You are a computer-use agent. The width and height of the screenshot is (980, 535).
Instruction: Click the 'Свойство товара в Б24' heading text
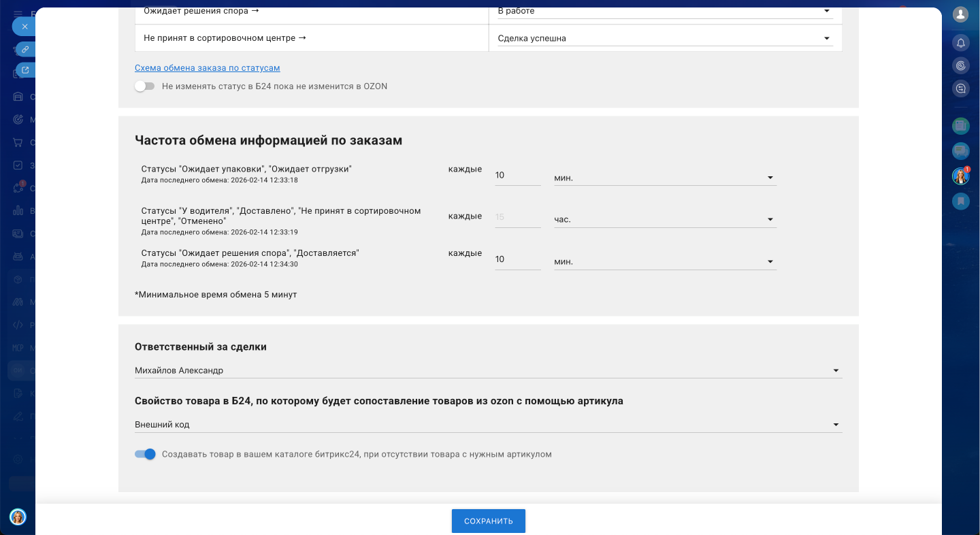pyautogui.click(x=379, y=401)
